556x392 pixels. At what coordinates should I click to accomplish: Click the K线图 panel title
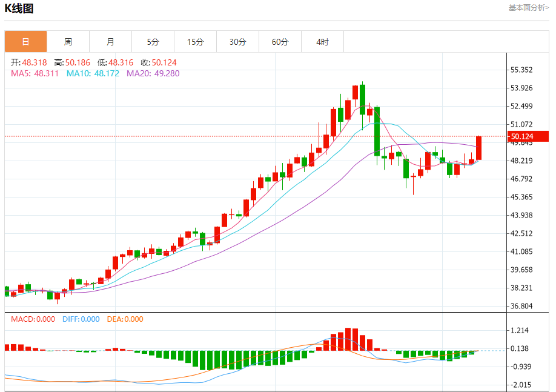tap(19, 8)
